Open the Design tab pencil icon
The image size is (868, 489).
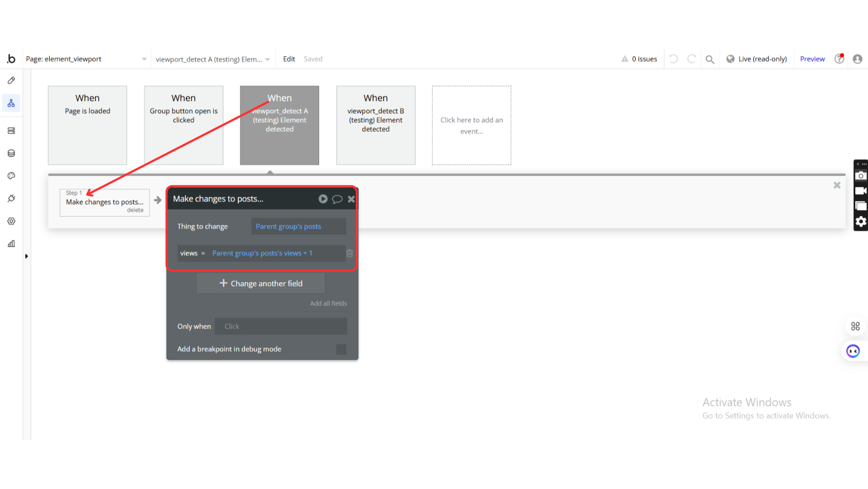11,80
